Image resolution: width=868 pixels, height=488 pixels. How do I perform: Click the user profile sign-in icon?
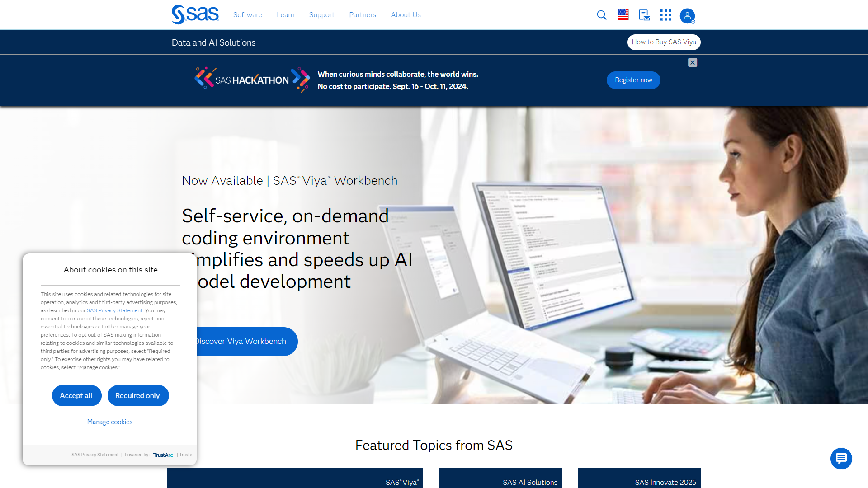[687, 16]
